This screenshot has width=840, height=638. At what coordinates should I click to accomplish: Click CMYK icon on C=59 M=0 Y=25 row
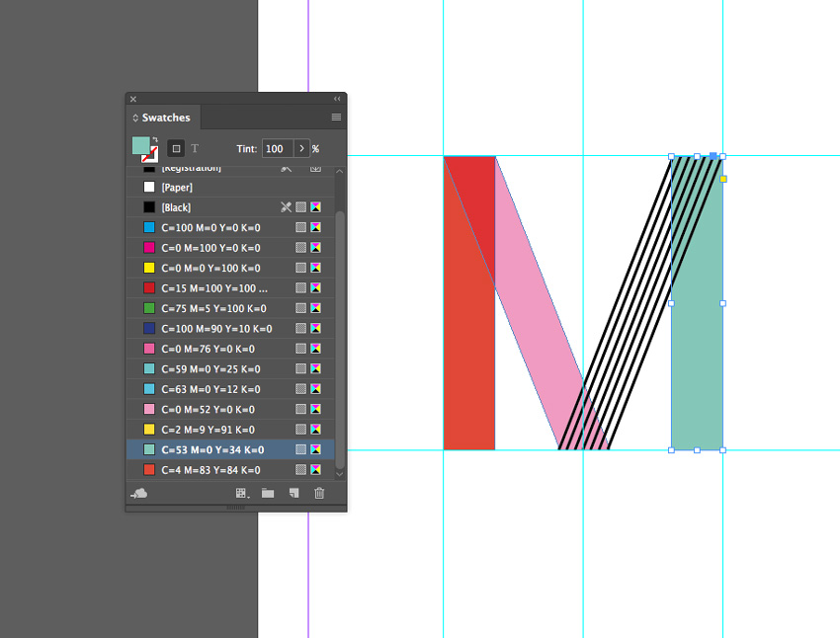316,368
